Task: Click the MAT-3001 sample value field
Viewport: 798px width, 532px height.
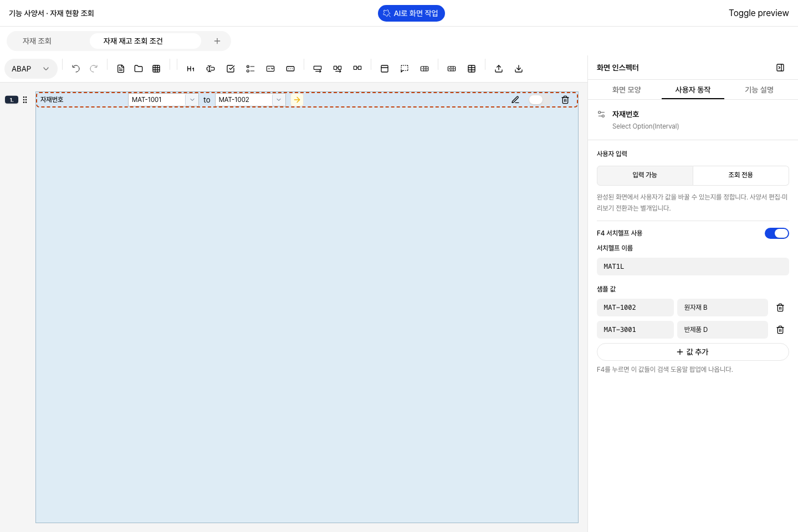Action: coord(635,330)
